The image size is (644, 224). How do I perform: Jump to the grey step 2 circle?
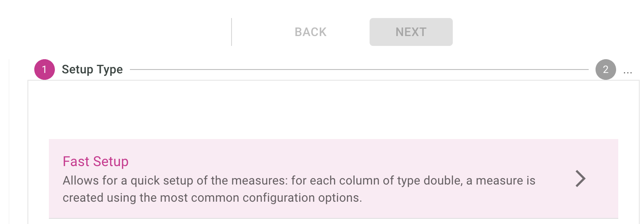[x=605, y=70]
